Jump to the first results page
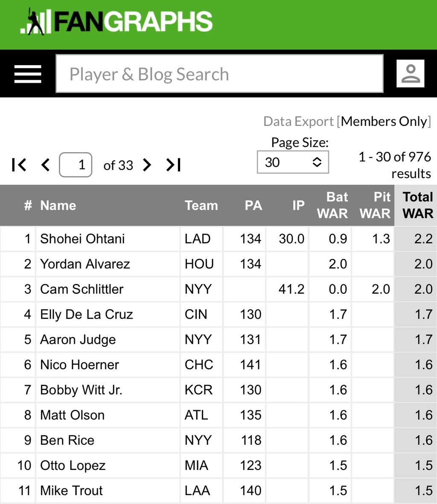Viewport: 437px width, 504px height. coord(19,165)
